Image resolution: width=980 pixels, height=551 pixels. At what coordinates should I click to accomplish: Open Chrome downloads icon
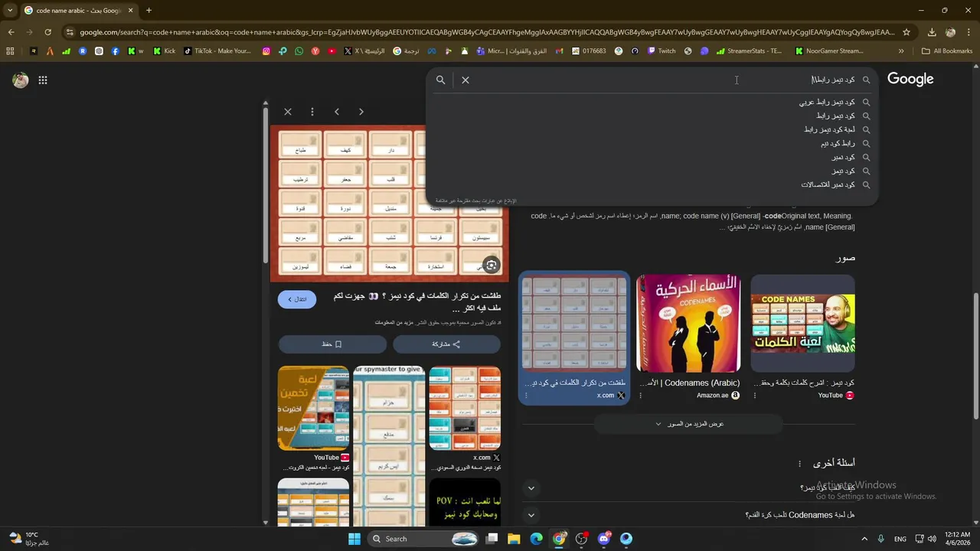coord(932,32)
